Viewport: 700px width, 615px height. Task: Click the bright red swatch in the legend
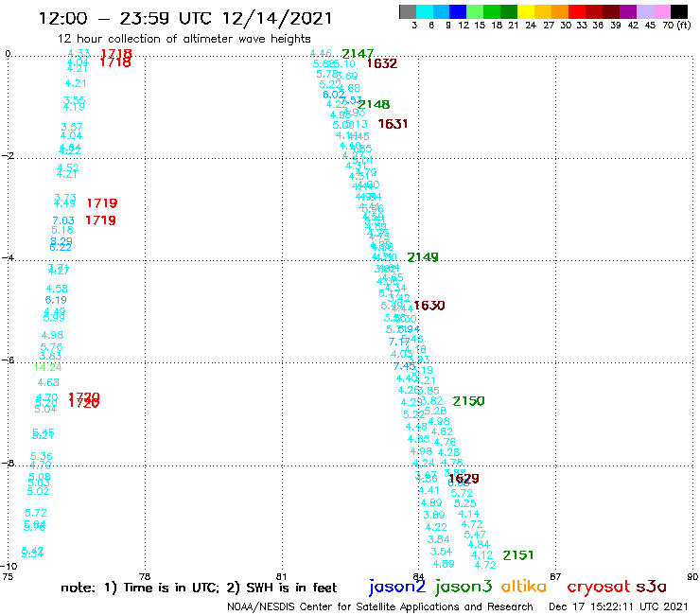coord(577,12)
